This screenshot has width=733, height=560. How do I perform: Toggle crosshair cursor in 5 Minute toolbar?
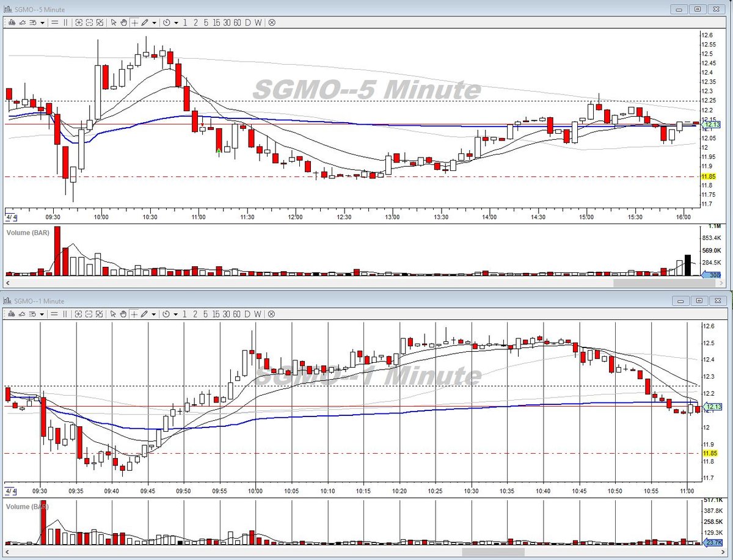tap(134, 23)
